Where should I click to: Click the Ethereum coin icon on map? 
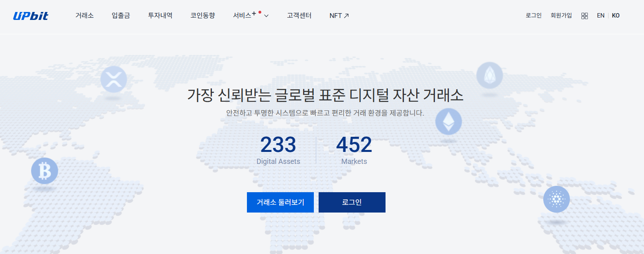pos(448,122)
